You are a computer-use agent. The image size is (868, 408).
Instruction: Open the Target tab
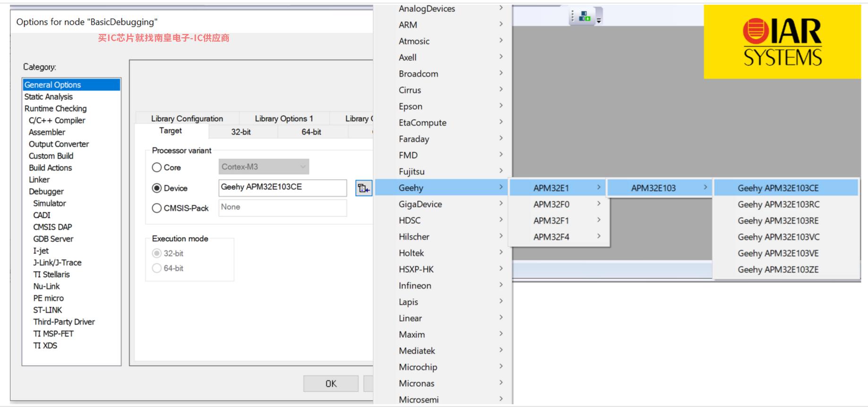171,131
